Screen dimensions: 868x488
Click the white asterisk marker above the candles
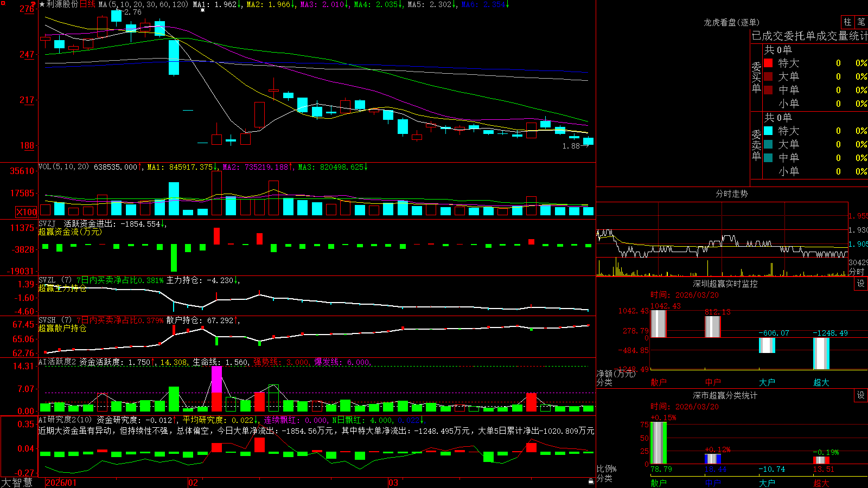(202, 10)
